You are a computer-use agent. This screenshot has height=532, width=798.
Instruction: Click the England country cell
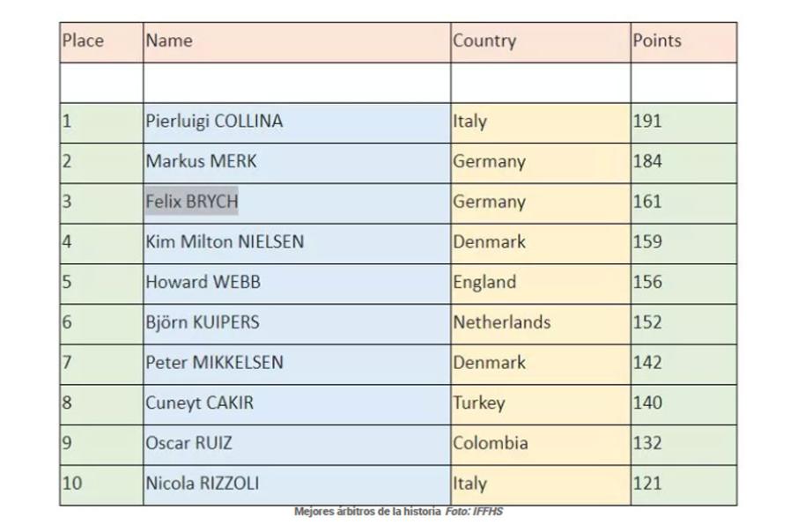pyautogui.click(x=484, y=282)
